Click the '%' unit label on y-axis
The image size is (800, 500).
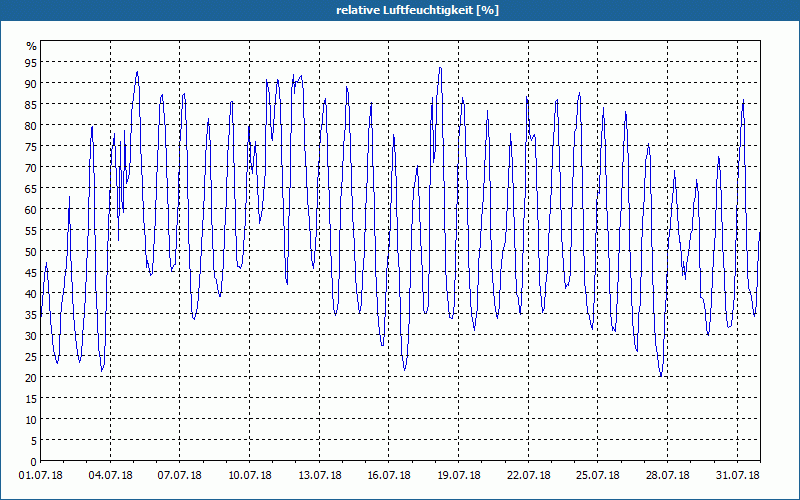32,46
